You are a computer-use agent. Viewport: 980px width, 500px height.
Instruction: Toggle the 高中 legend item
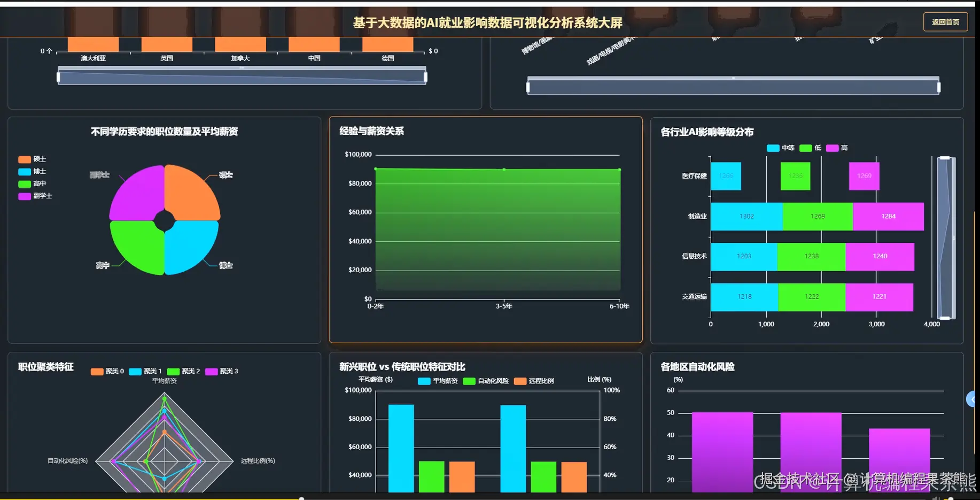coord(32,184)
